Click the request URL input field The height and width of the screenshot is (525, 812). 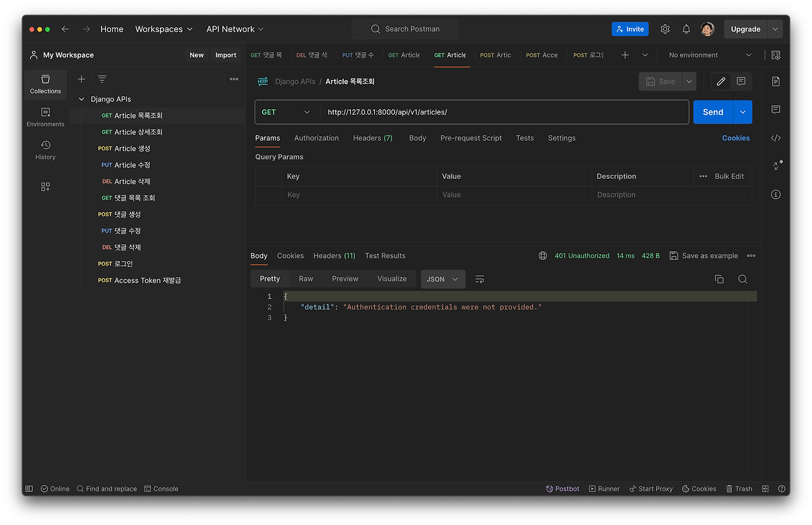[504, 112]
